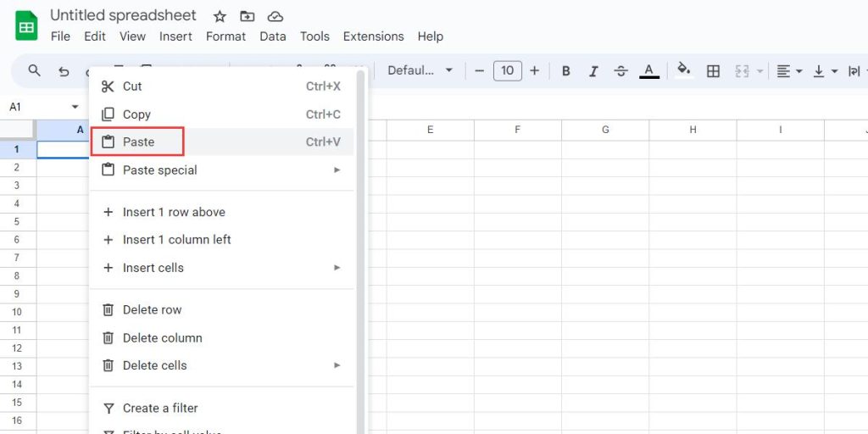Image resolution: width=868 pixels, height=434 pixels.
Task: Click the move to folder icon
Action: pyautogui.click(x=247, y=17)
